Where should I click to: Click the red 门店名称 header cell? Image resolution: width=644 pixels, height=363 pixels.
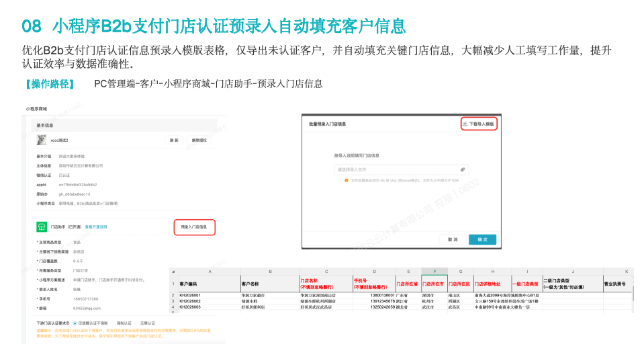click(326, 284)
